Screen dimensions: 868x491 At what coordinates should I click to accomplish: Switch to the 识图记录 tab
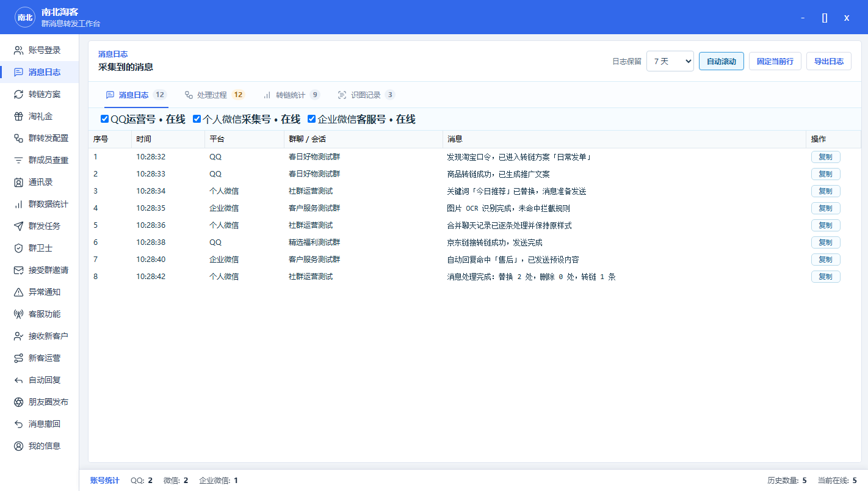tap(366, 95)
